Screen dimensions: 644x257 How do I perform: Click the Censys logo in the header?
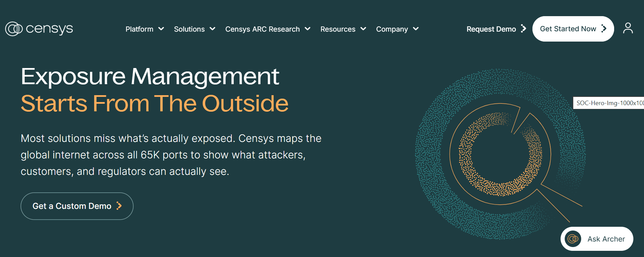coord(39,29)
